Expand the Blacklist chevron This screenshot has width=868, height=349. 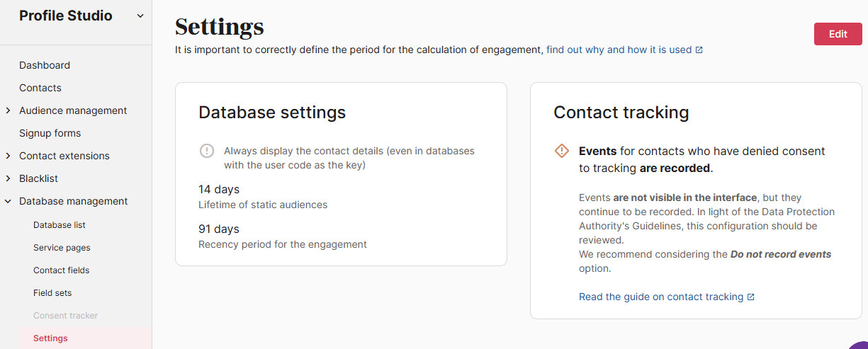(8, 178)
